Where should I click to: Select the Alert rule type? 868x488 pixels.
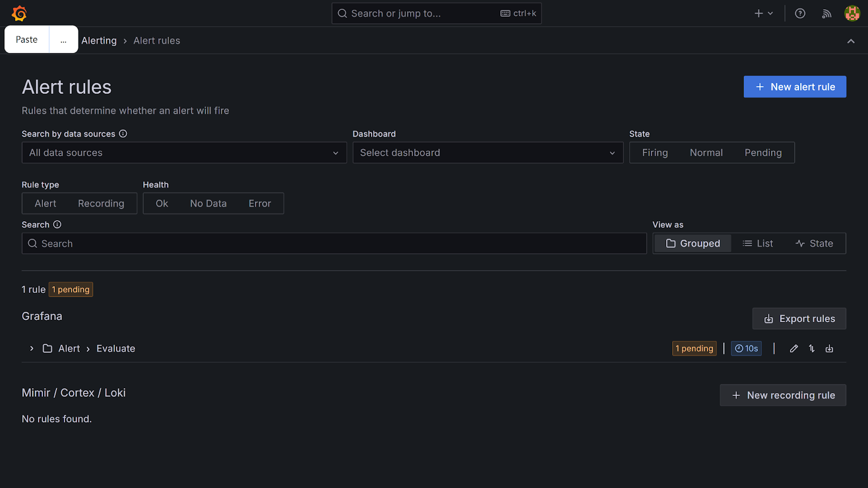46,204
